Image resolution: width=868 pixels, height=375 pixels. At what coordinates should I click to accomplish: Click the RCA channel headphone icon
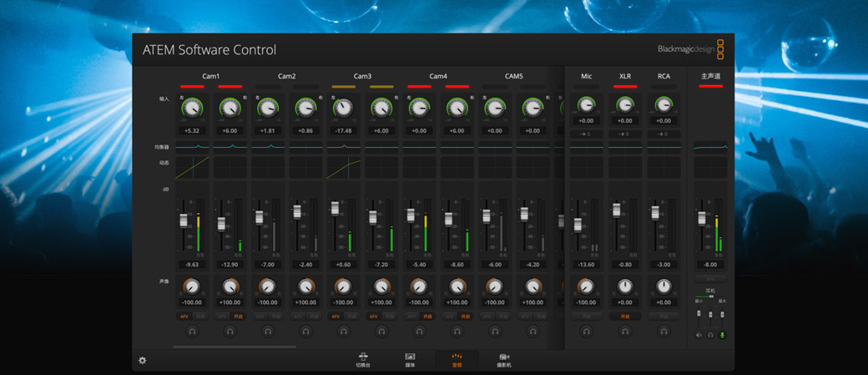pos(664,332)
